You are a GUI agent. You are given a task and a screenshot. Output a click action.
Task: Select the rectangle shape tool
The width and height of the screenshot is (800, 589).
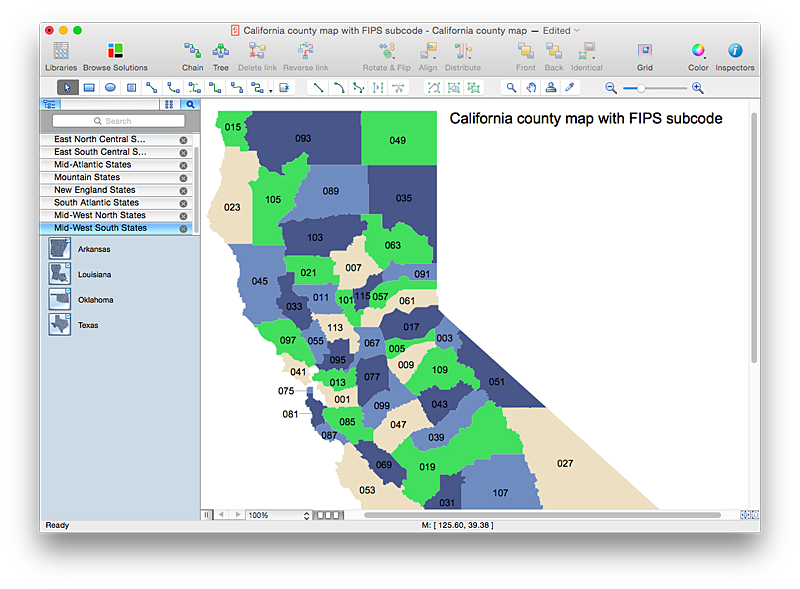[x=89, y=88]
